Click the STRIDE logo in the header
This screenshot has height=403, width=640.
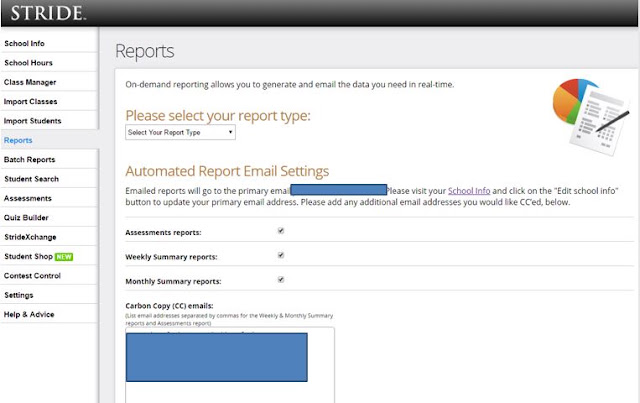[x=48, y=13]
